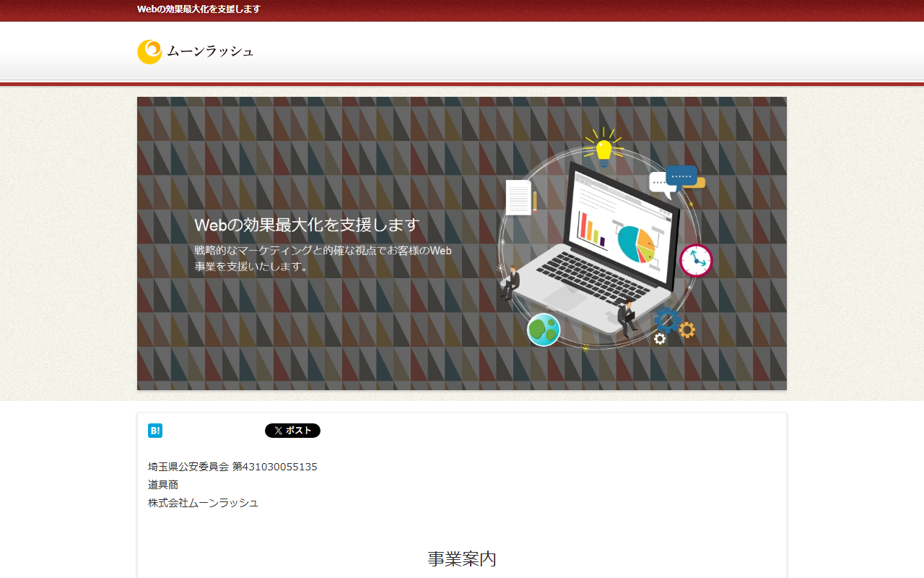The height and width of the screenshot is (578, 924).
Task: Click the hero banner description text
Action: pos(323,259)
